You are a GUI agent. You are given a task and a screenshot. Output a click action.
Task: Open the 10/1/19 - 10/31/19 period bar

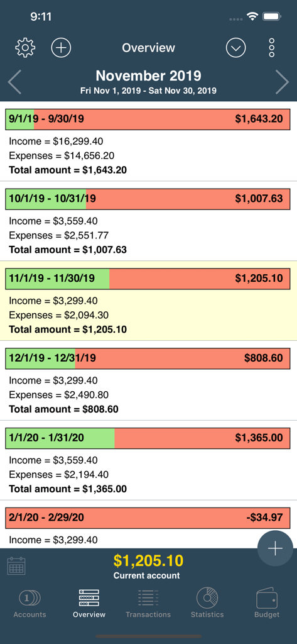tap(148, 199)
